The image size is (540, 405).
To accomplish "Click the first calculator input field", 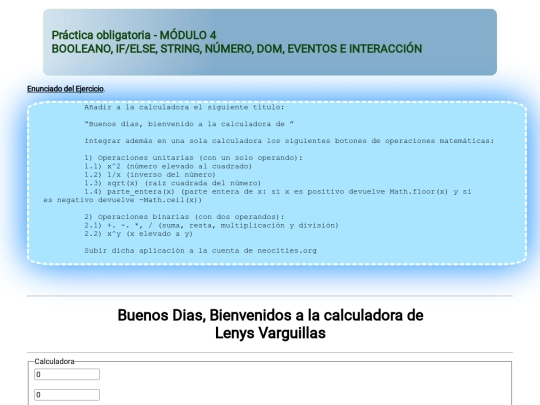I will tap(67, 374).
